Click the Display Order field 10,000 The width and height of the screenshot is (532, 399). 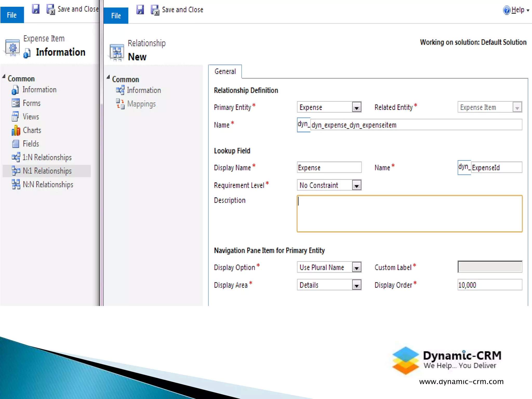(x=490, y=285)
